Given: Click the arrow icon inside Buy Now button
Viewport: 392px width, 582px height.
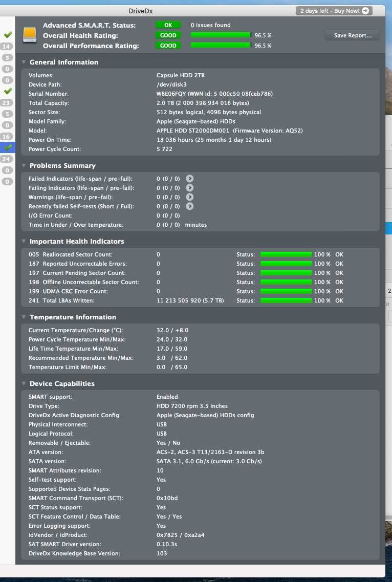Looking at the screenshot, I should pyautogui.click(x=365, y=11).
